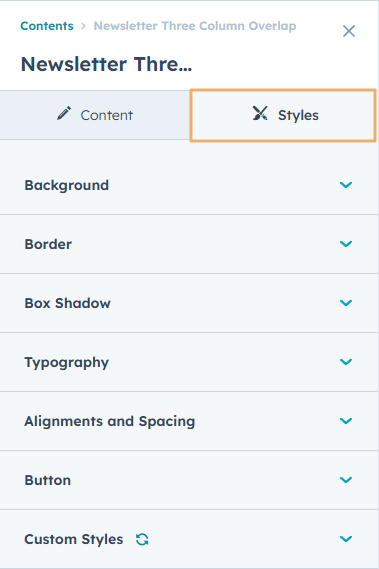379x569 pixels.
Task: Open the Typography section label
Action: pyautogui.click(x=67, y=363)
